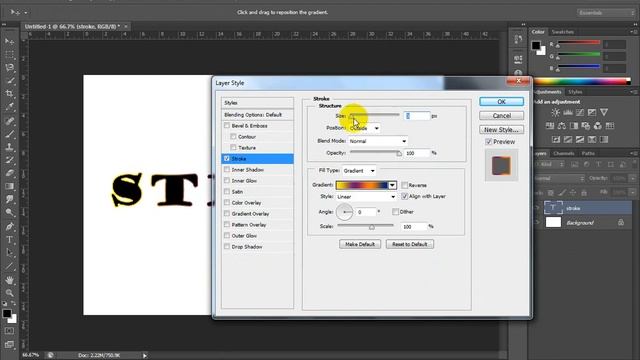Viewport: 640px width, 360px height.
Task: Enable the Drop Shadow checkbox
Action: (227, 247)
